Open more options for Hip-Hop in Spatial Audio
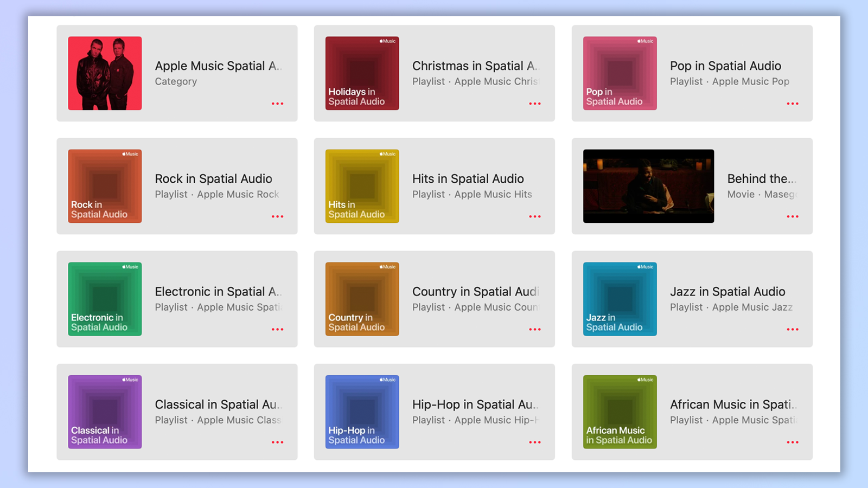 [x=535, y=442]
